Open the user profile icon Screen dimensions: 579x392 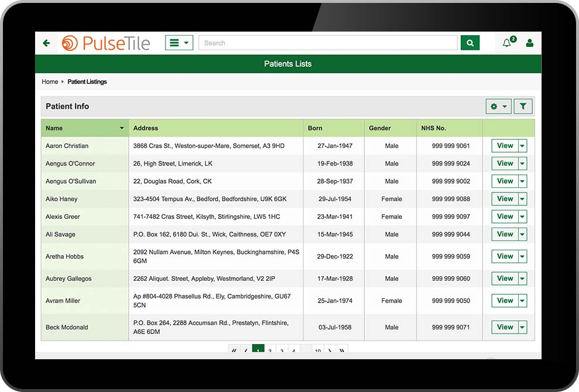tap(529, 43)
